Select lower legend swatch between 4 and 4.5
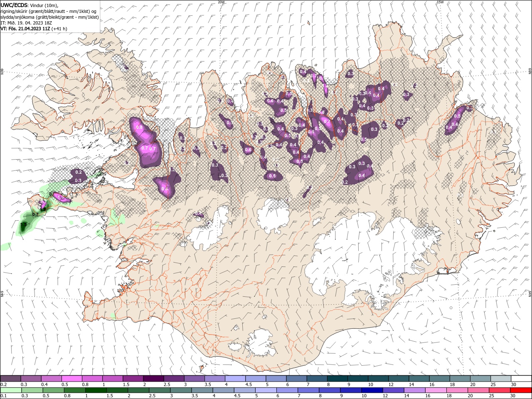Viewport: 532px width, 399px height. (223, 390)
